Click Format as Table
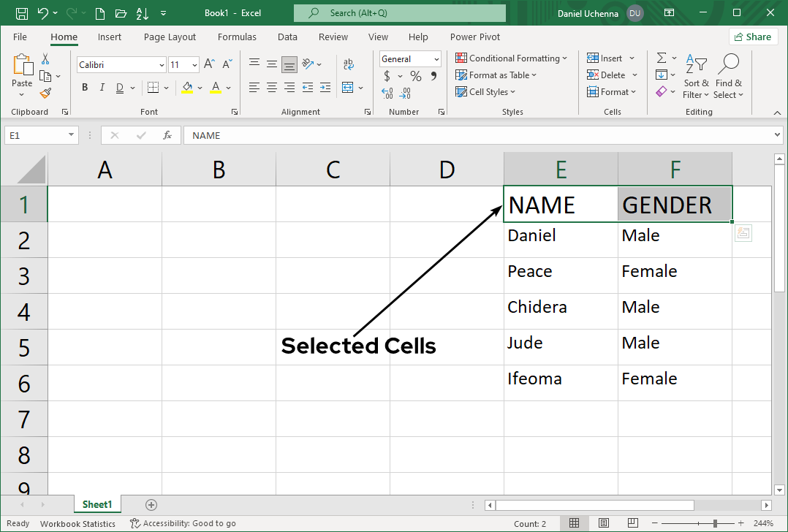Image resolution: width=788 pixels, height=532 pixels. pos(496,75)
